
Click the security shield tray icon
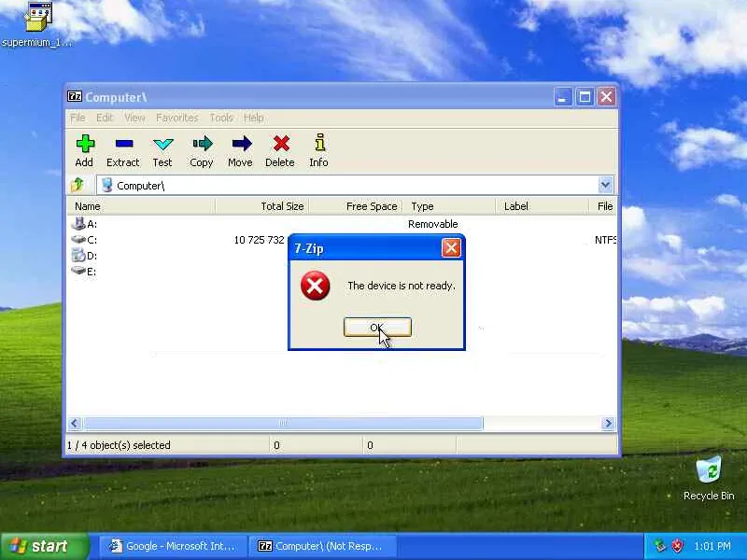coord(677,546)
